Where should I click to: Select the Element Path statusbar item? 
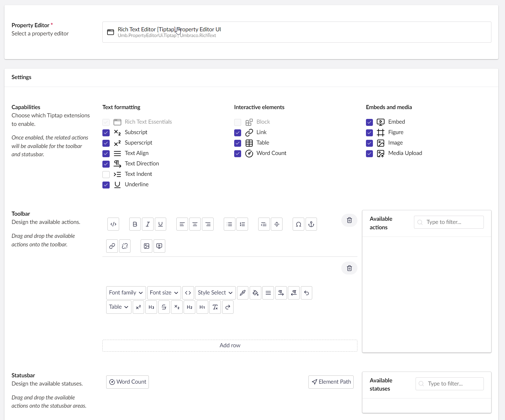tap(331, 382)
